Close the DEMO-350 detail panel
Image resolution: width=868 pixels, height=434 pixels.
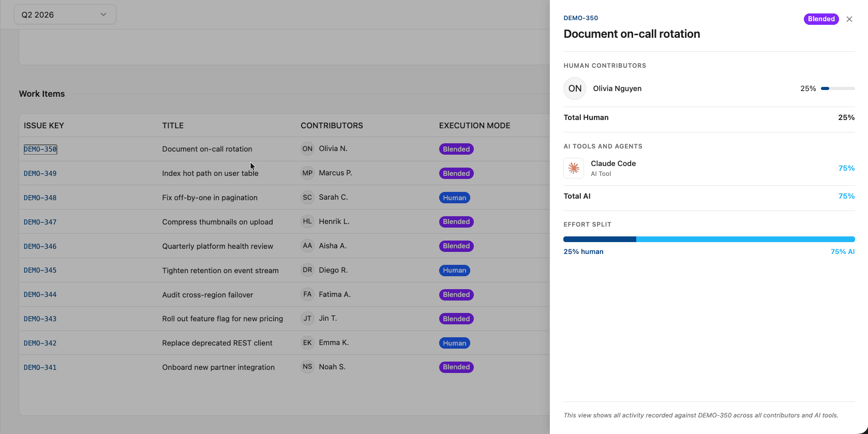[x=849, y=19]
